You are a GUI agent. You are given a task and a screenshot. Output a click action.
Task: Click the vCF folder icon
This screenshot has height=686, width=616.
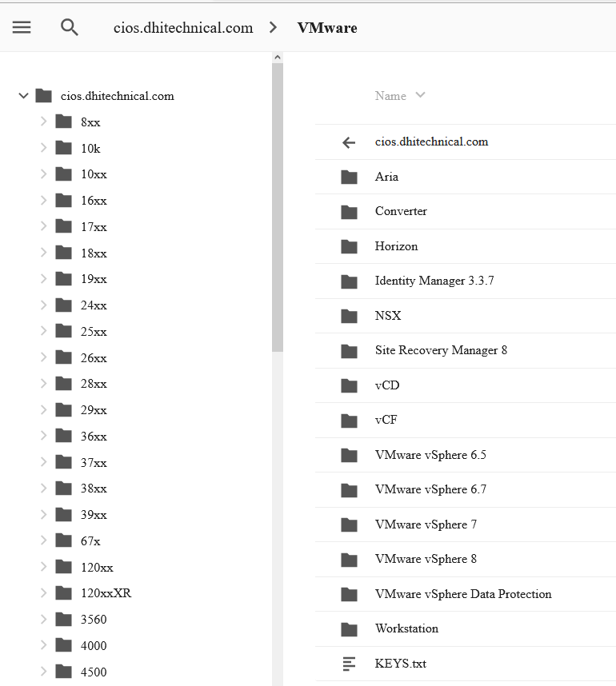pyautogui.click(x=349, y=421)
